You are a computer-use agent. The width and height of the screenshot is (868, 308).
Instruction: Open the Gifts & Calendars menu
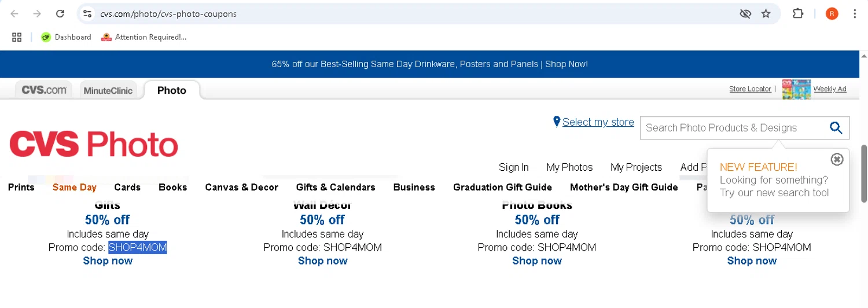[336, 187]
